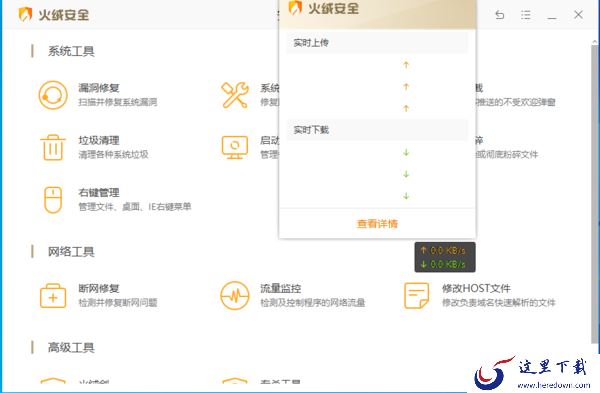Click the 高级工具 section heading
Image resolution: width=600 pixels, height=393 pixels.
[x=71, y=347]
